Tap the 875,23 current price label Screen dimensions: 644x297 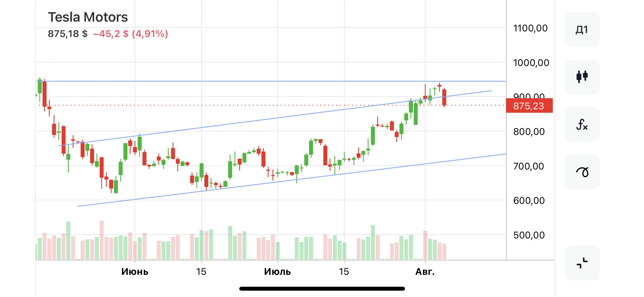(529, 106)
